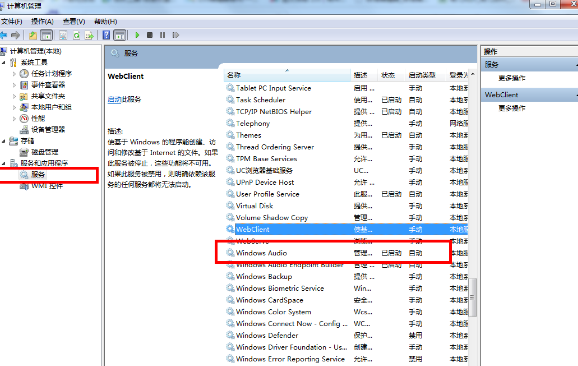Screen dimensions: 578x366
Task: Select the Windows Audio service row
Action: click(x=347, y=253)
